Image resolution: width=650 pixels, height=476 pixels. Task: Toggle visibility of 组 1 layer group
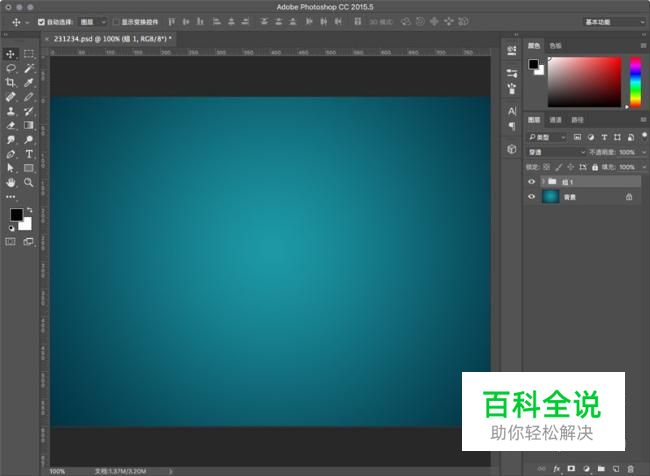click(x=532, y=182)
